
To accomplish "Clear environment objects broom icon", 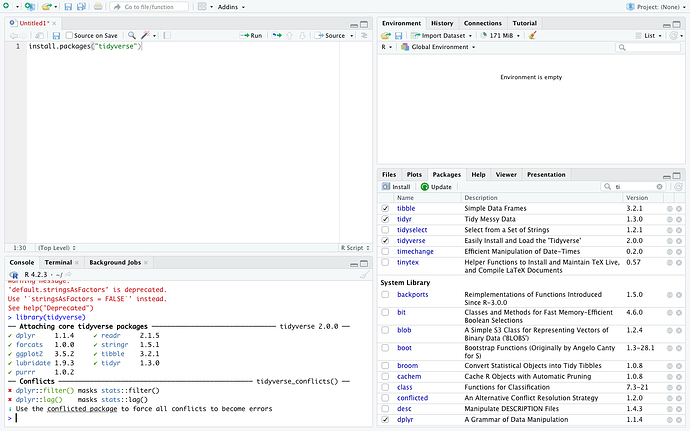I will click(532, 35).
